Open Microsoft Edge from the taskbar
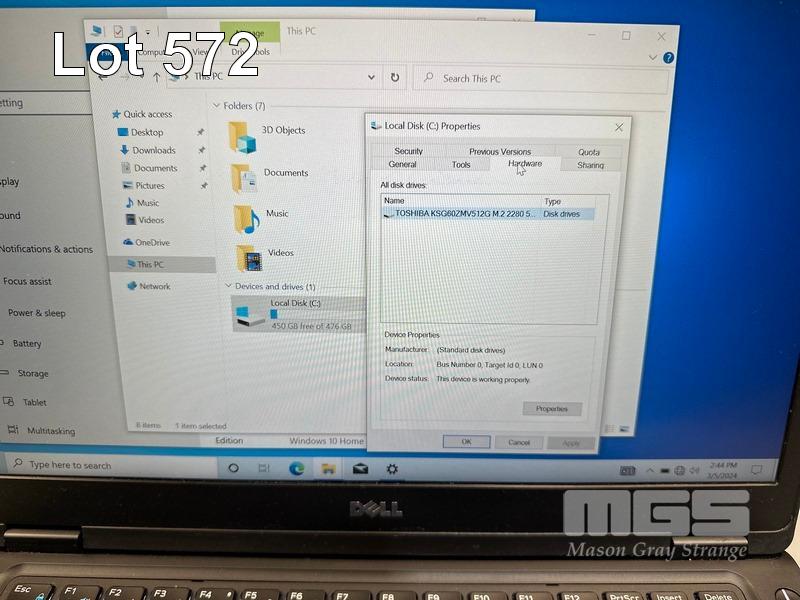 pyautogui.click(x=297, y=468)
